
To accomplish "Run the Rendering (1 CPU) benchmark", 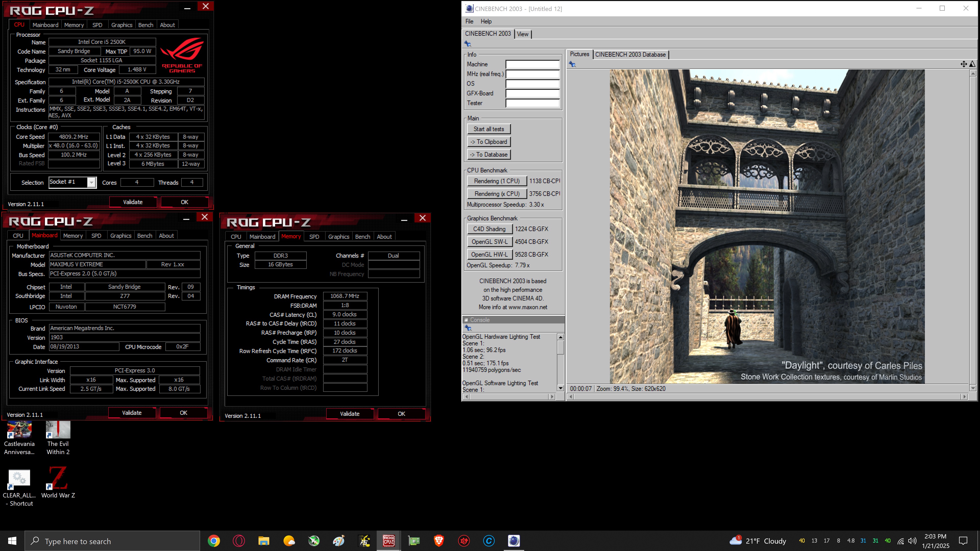I will (x=496, y=181).
